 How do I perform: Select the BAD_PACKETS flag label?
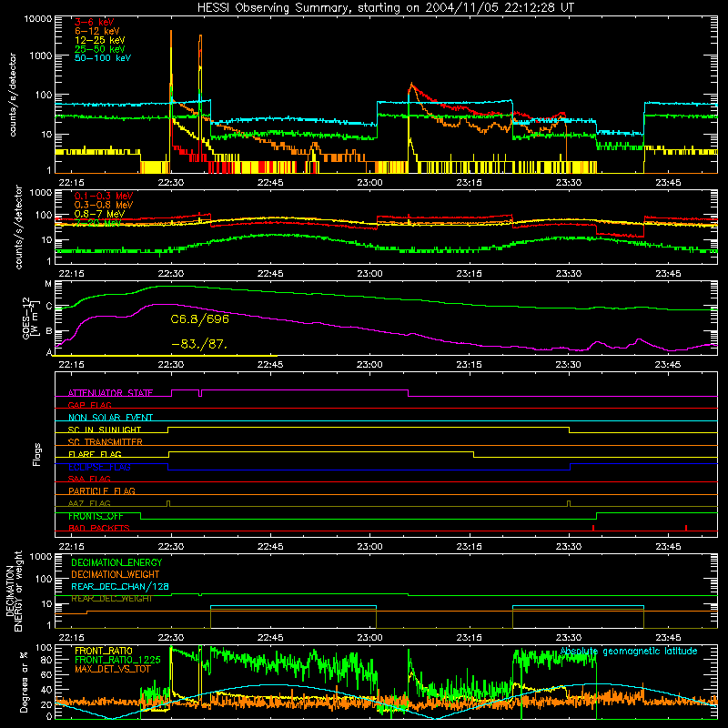[99, 528]
